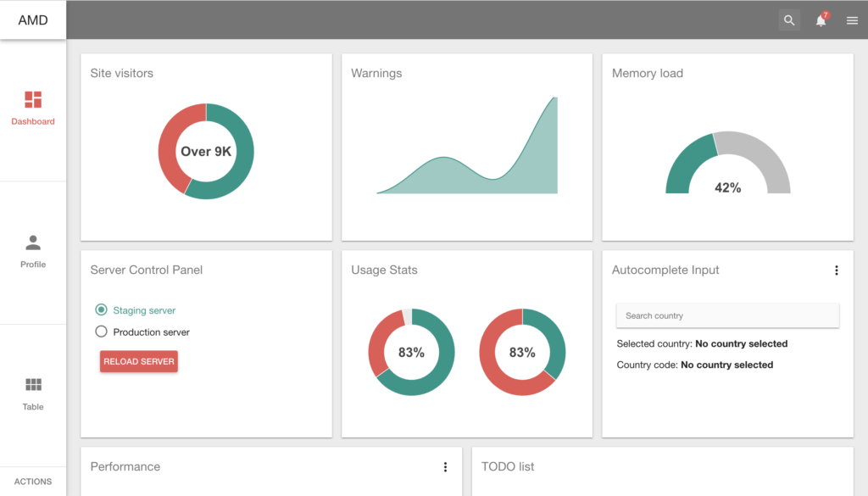This screenshot has width=868, height=496.
Task: Click the Search country autocomplete field
Action: pyautogui.click(x=727, y=315)
